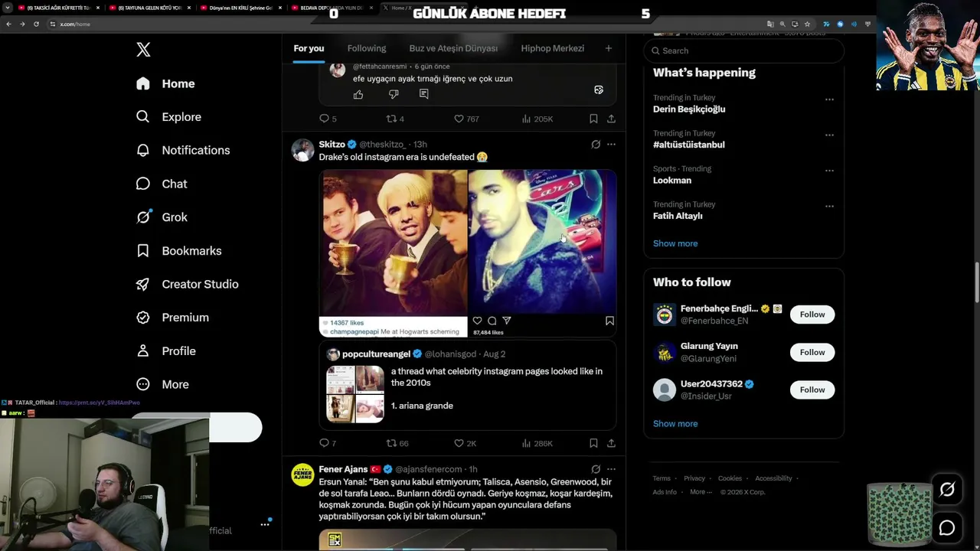Open more options on Skitzo's post
The image size is (980, 551).
click(x=611, y=144)
